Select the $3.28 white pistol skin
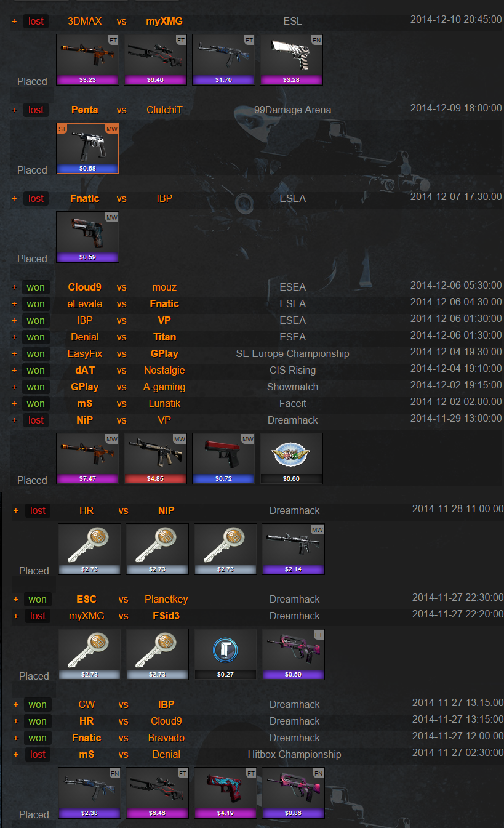Screen dimensions: 504x828 [x=291, y=60]
